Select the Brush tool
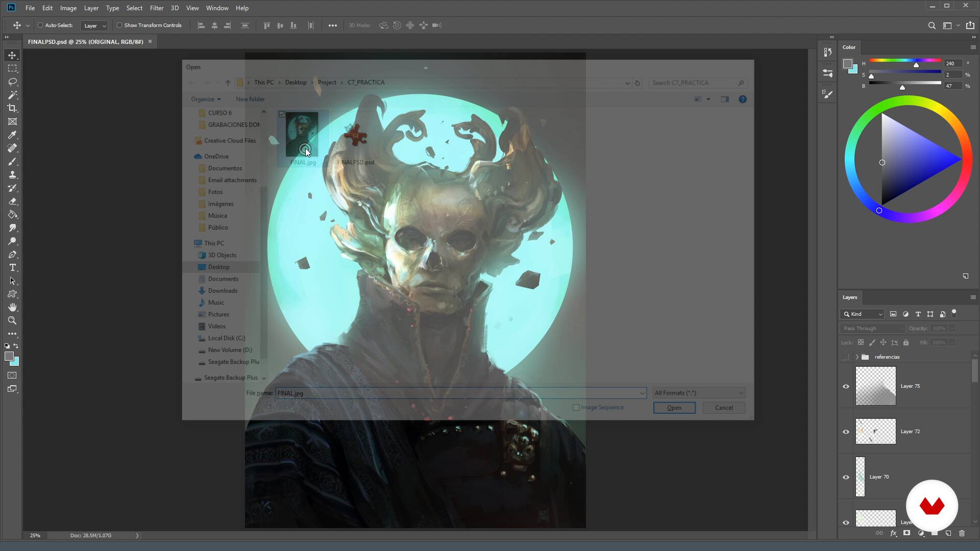Viewport: 980px width, 551px height. pyautogui.click(x=13, y=161)
